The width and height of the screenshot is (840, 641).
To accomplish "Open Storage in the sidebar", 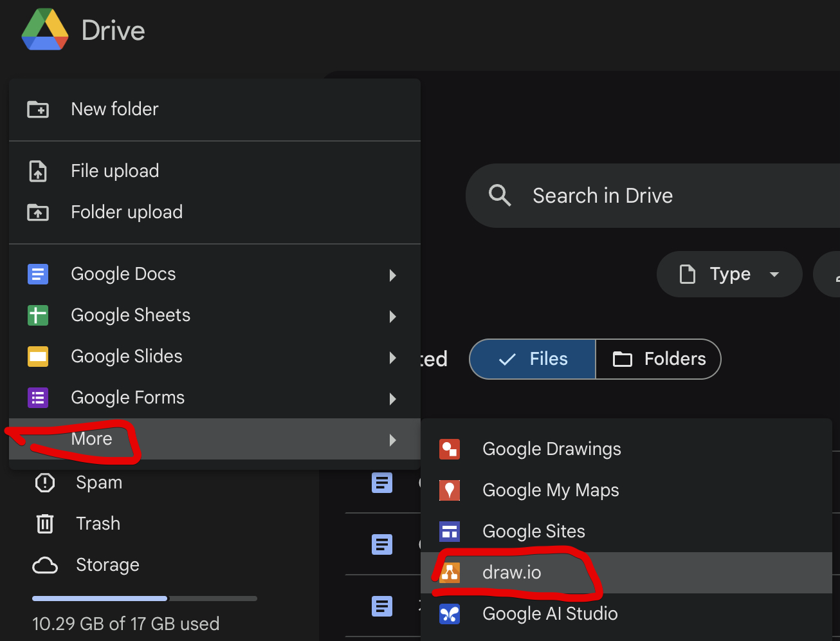I will pyautogui.click(x=107, y=565).
